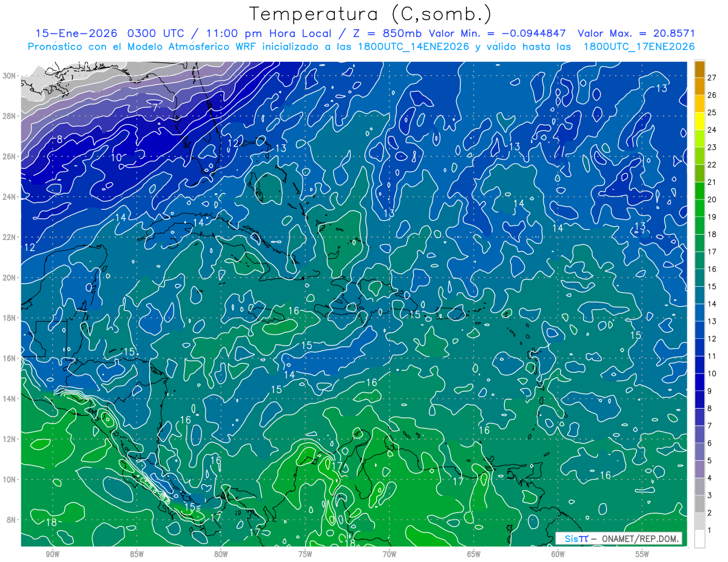Click the '55W' longitude axis label

(x=642, y=554)
